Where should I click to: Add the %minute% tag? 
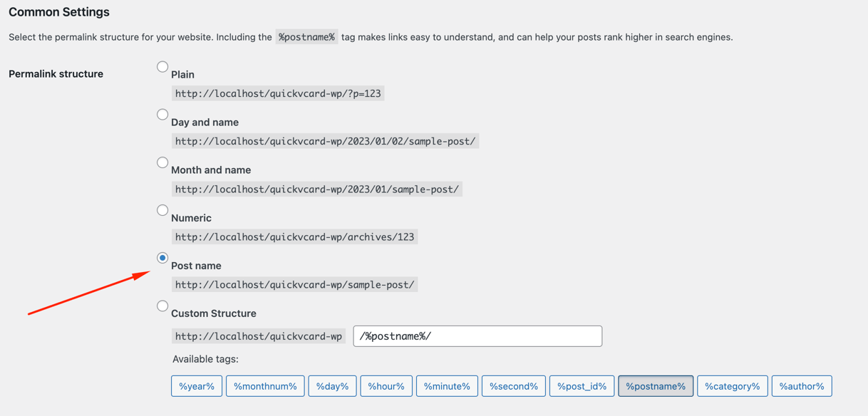tap(447, 386)
